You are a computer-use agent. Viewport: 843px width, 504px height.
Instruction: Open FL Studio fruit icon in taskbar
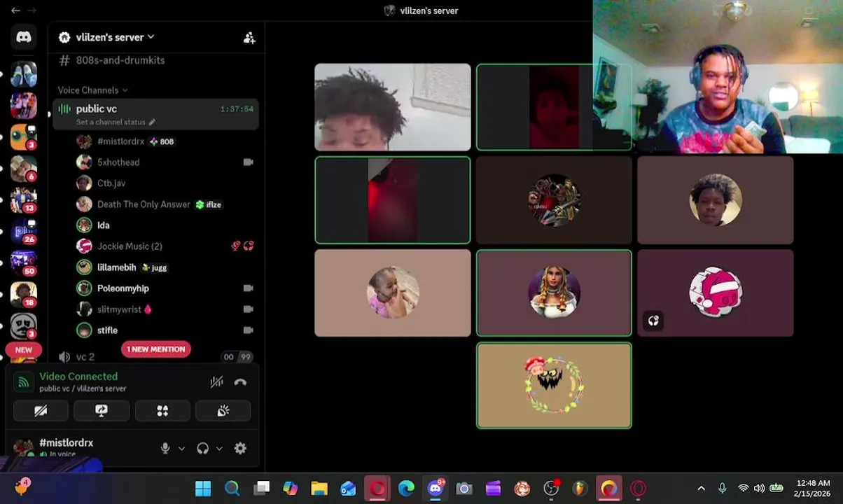(x=580, y=488)
